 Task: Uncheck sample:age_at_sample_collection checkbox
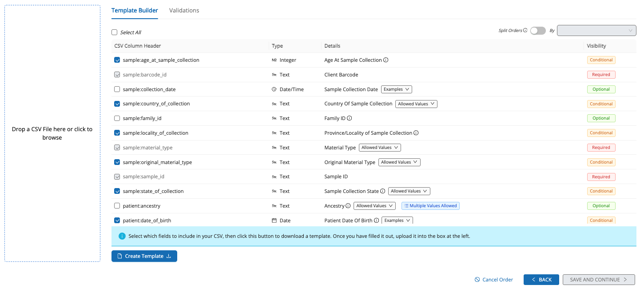coord(117,60)
